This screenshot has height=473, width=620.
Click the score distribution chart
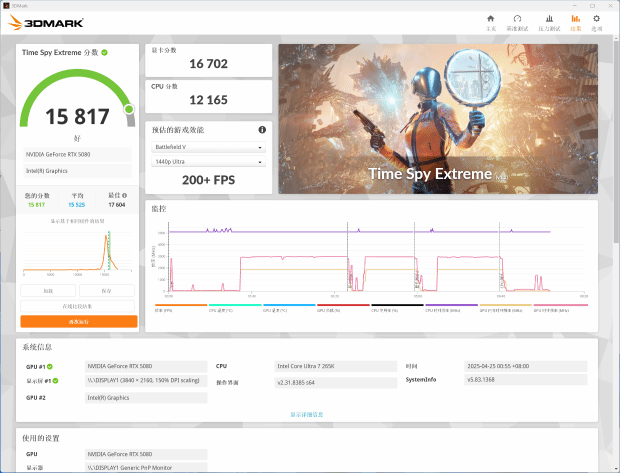(x=78, y=252)
